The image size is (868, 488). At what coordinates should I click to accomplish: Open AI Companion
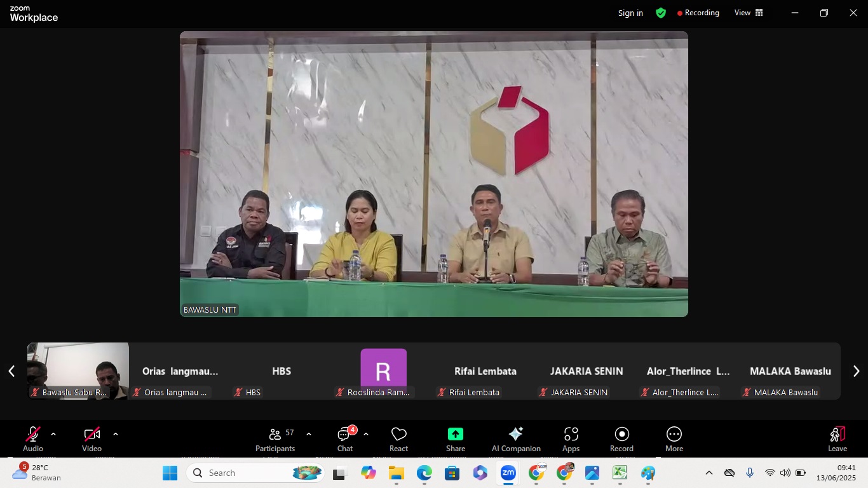[515, 439]
